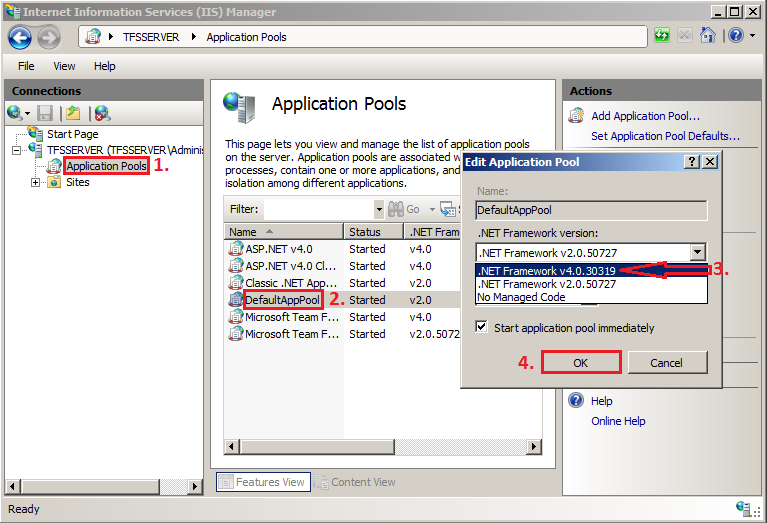767x523 pixels.
Task: Choose the No Managed Code option
Action: pos(591,297)
